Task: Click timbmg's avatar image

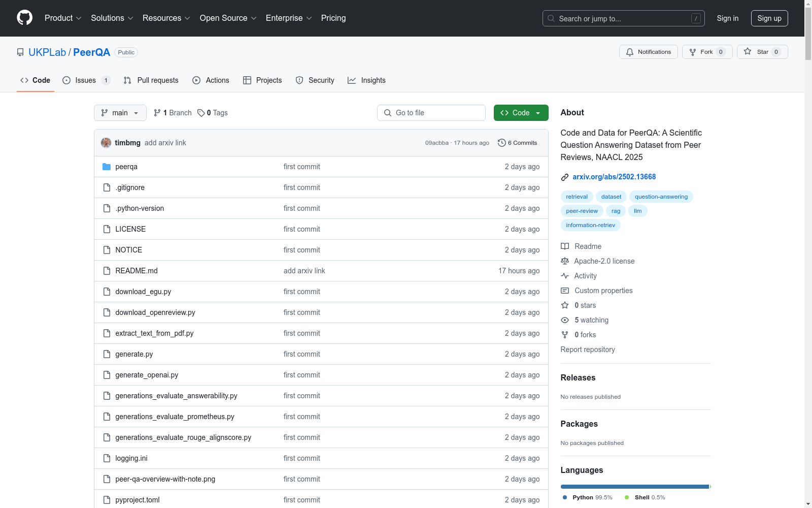Action: point(106,143)
